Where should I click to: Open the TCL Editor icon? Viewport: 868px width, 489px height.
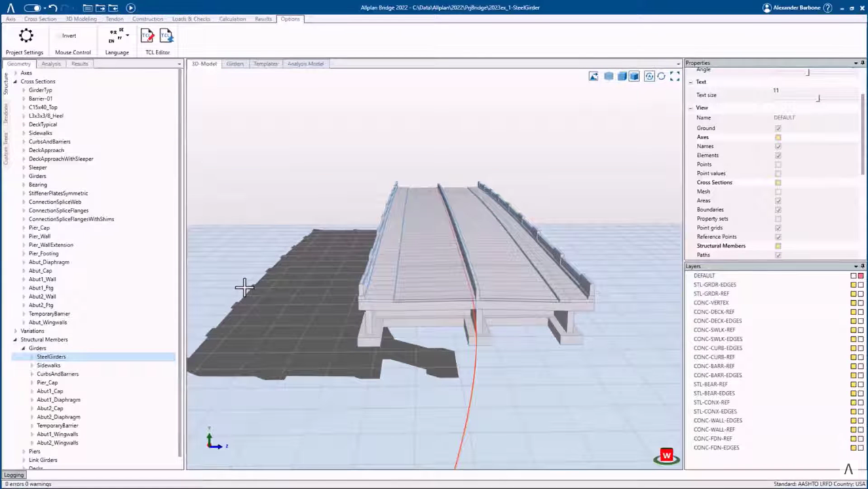[x=147, y=36]
